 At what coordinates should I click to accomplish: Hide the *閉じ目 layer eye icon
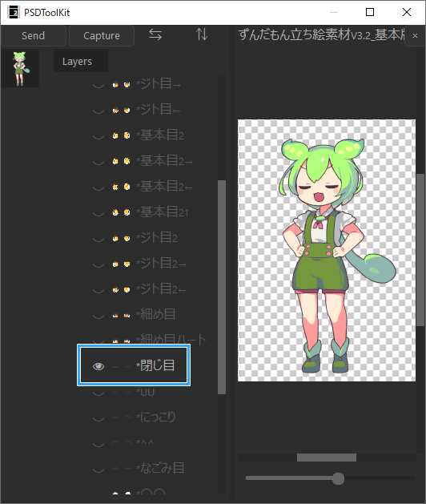[x=98, y=366]
